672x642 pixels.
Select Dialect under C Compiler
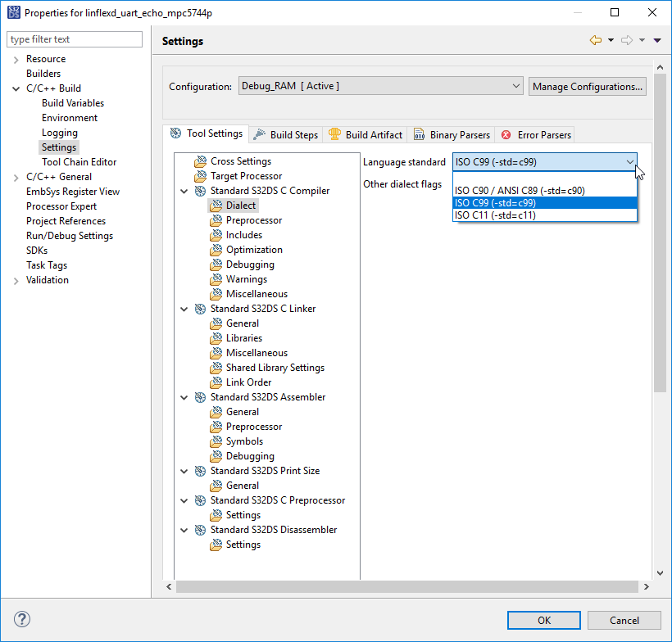point(241,206)
